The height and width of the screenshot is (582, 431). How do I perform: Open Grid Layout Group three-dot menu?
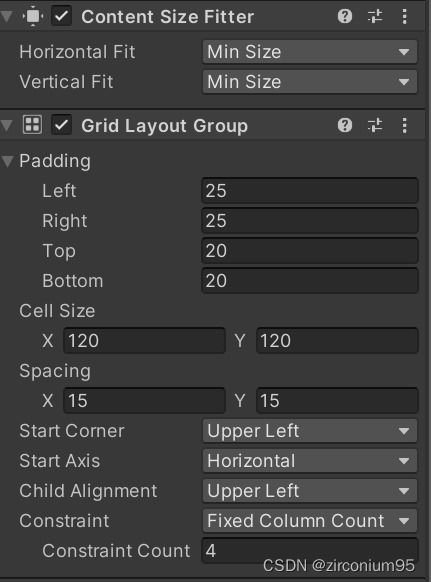click(x=404, y=125)
